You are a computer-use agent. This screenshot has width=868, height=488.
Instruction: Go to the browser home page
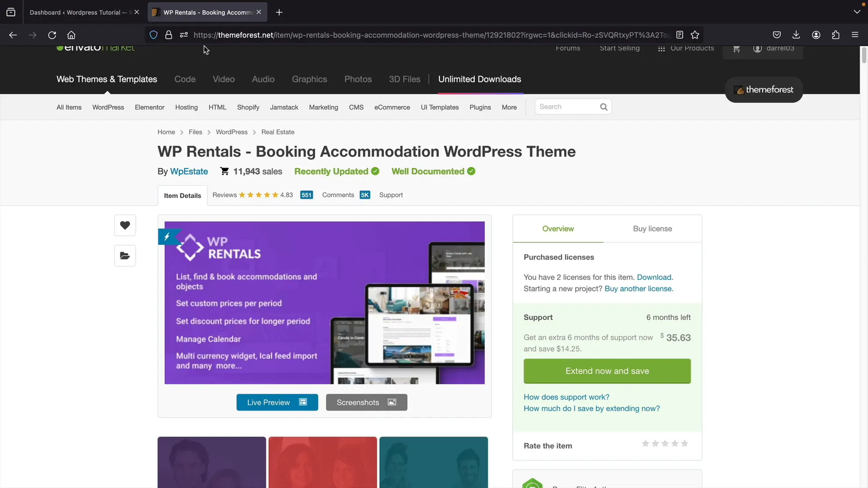click(71, 35)
